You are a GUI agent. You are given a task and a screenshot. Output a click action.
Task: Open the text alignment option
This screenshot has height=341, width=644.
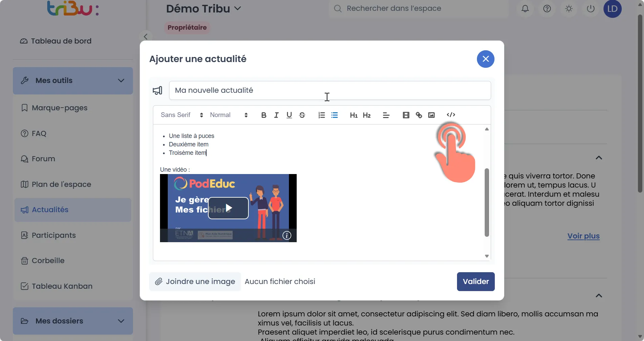pos(386,115)
